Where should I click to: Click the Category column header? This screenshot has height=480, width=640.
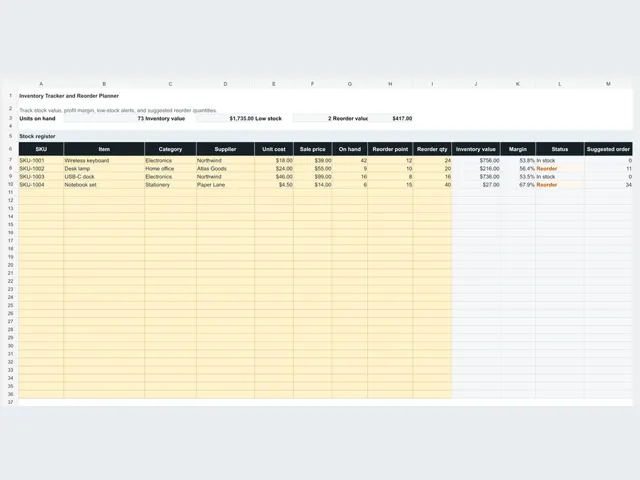[x=170, y=149]
